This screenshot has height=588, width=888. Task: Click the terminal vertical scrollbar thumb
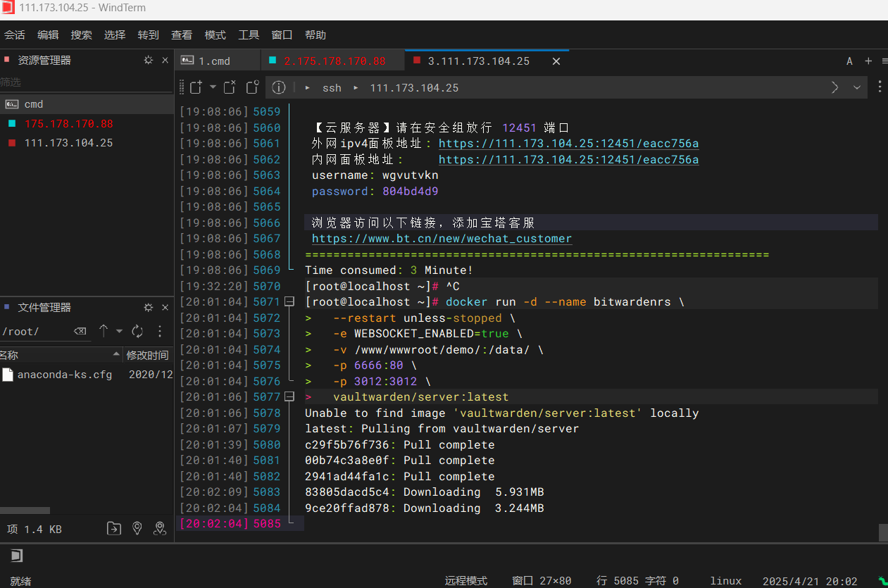(883, 533)
